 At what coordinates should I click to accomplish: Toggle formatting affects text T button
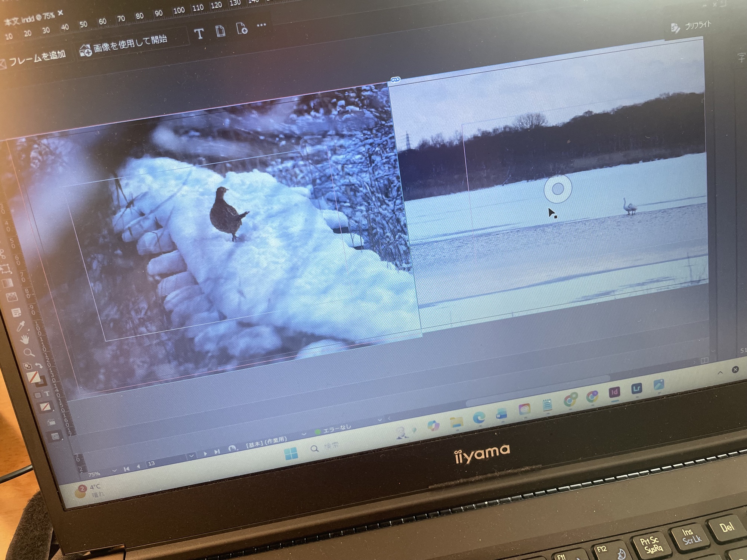(47, 394)
